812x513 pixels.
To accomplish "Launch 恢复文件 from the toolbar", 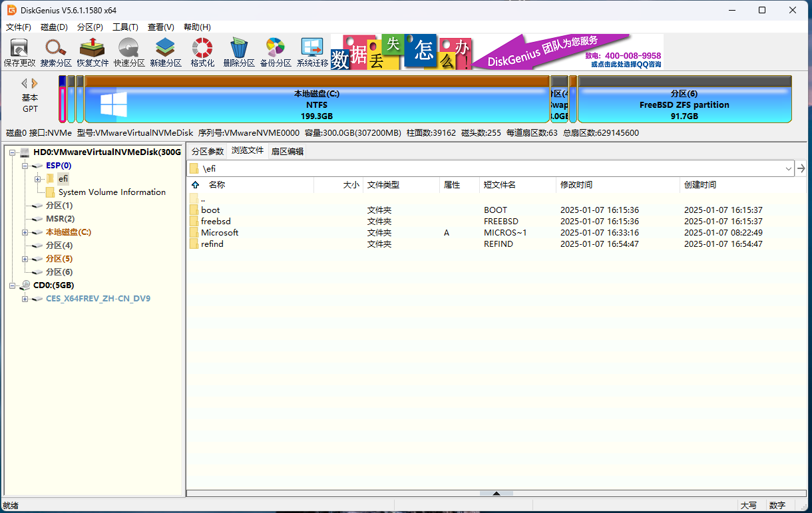I will [x=93, y=53].
